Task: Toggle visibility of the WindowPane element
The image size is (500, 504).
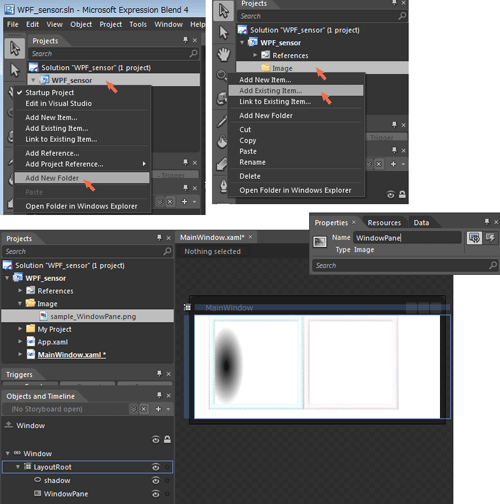Action: (156, 494)
